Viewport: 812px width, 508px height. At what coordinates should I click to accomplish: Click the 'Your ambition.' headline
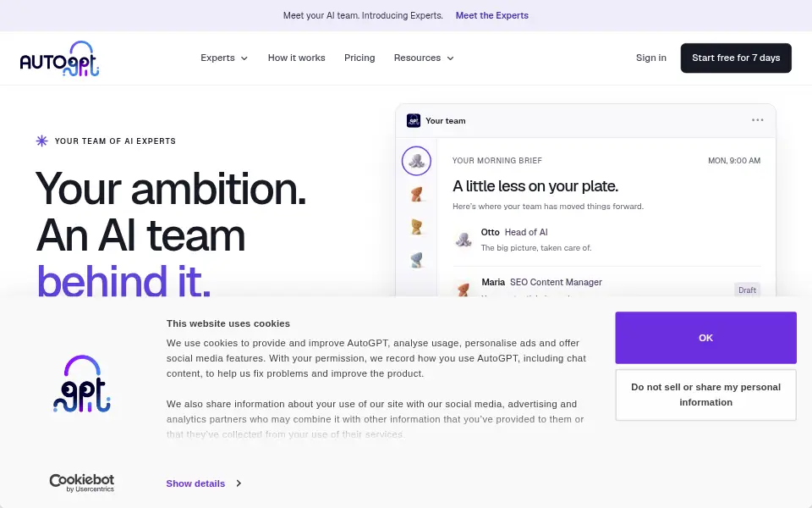[171, 188]
